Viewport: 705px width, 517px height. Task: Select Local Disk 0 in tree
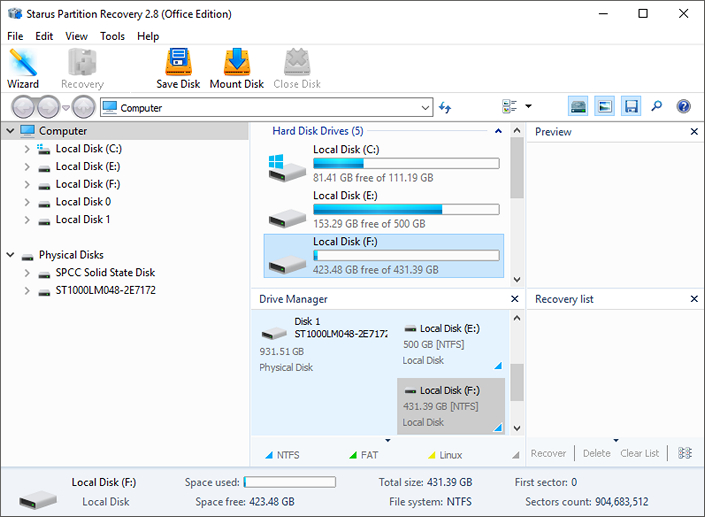[83, 202]
